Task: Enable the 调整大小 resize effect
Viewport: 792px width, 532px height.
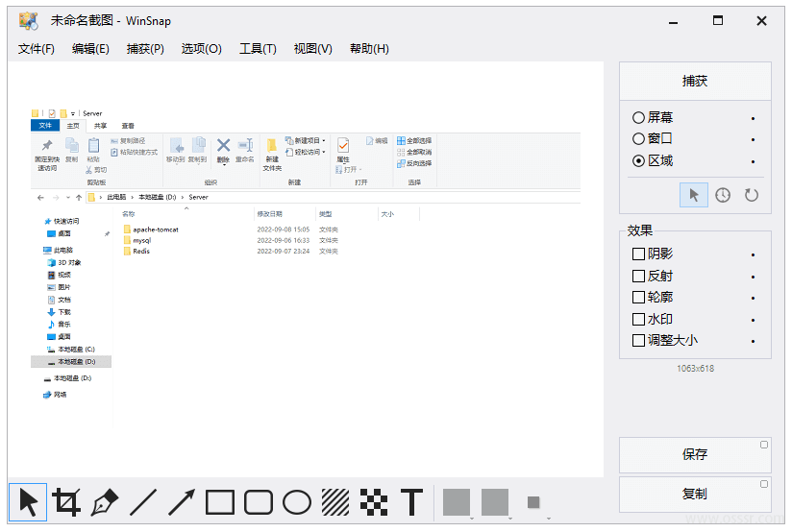Action: pyautogui.click(x=665, y=341)
